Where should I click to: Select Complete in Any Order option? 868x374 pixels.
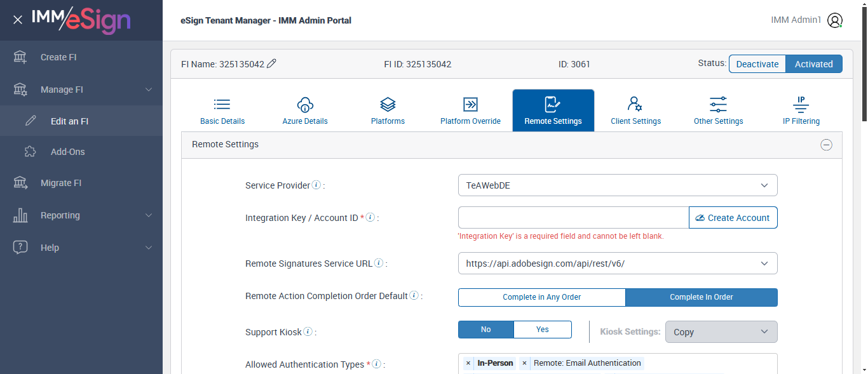pos(541,297)
